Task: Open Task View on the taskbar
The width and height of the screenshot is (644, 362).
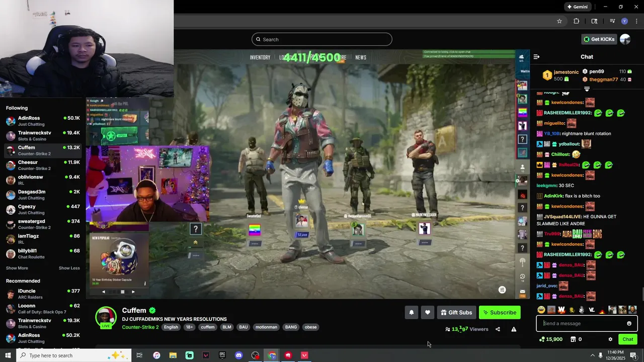Action: coord(139,355)
